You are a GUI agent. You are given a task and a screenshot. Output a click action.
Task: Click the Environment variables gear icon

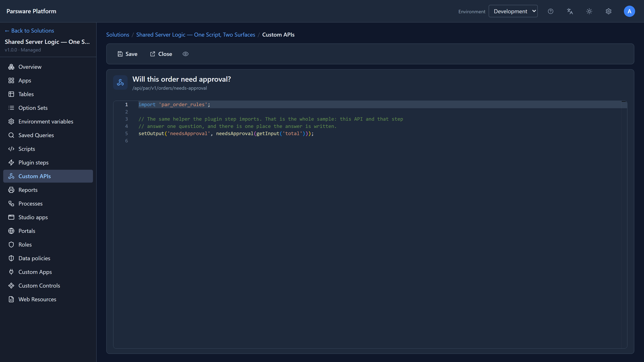pyautogui.click(x=11, y=121)
